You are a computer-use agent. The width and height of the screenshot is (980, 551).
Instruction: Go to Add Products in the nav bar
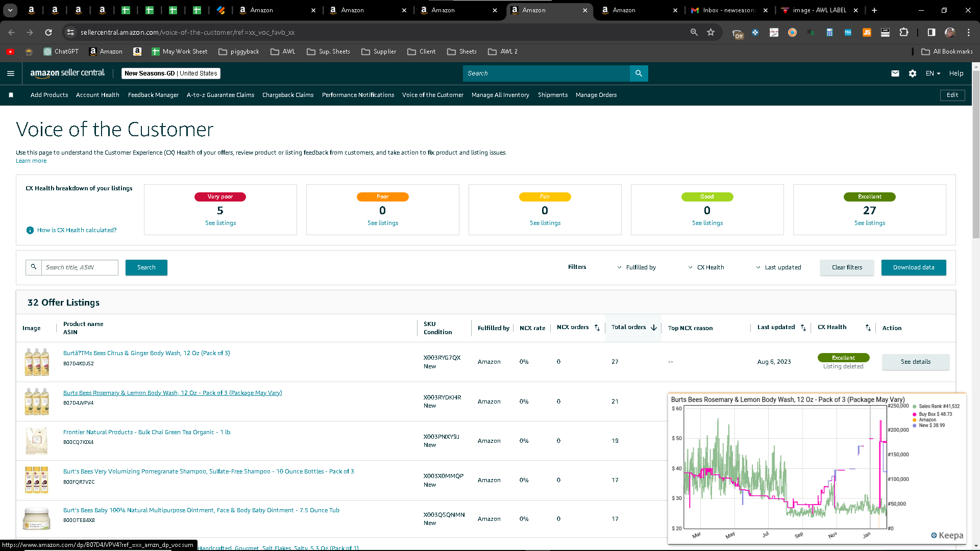(49, 95)
